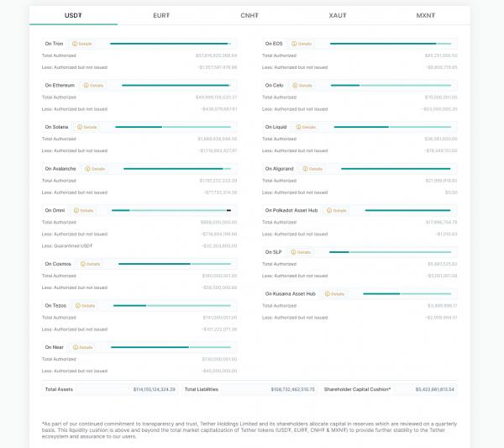Click the On Tron progress bar
Image resolution: width=504 pixels, height=448 pixels.
click(169, 43)
